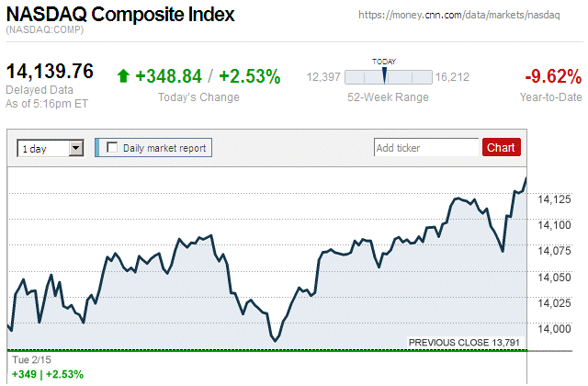The height and width of the screenshot is (386, 588).
Task: Click the Tue 2/15 date label
Action: click(28, 361)
